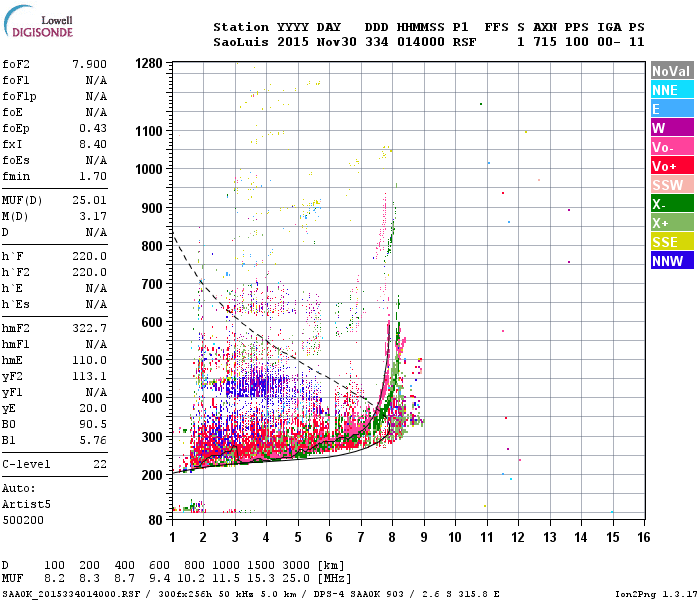This screenshot has height=600, width=700.
Task: Click the D 3000 km table value
Action: 296,565
